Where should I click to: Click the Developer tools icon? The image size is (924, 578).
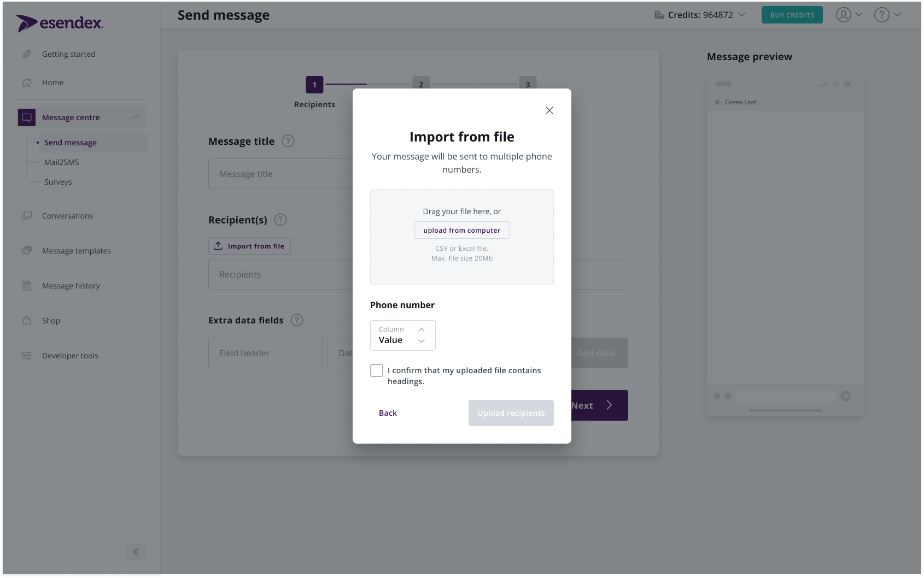[27, 355]
